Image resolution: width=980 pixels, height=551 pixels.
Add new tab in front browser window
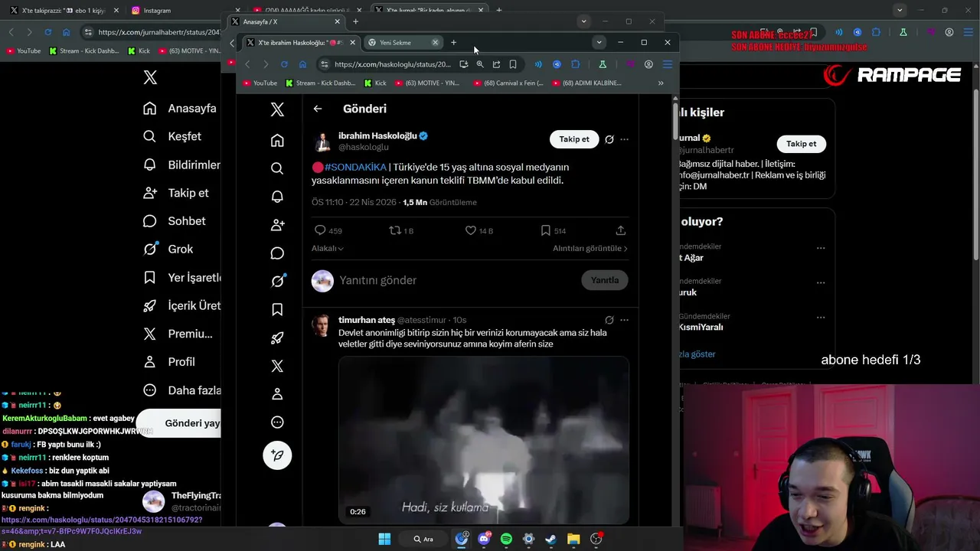pyautogui.click(x=453, y=43)
